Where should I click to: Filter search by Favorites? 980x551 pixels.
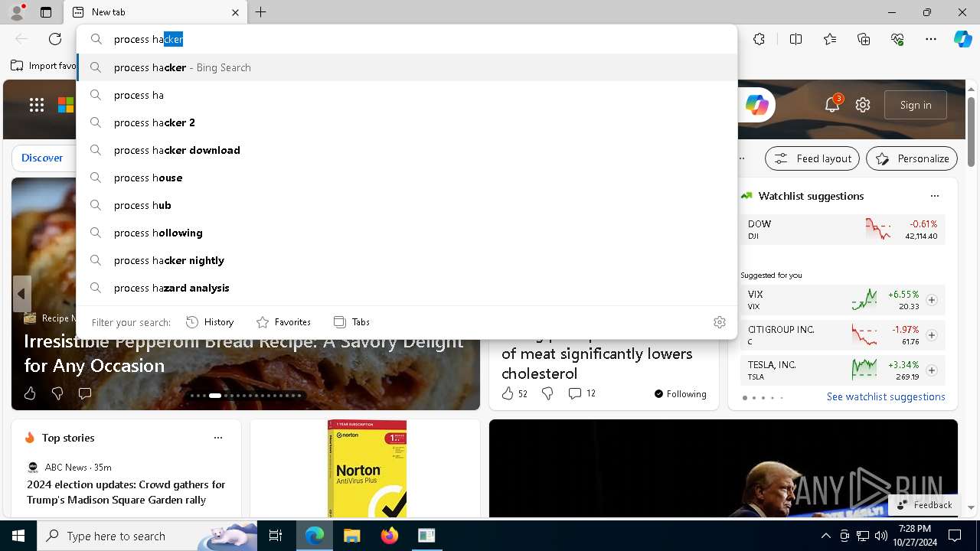coord(283,322)
